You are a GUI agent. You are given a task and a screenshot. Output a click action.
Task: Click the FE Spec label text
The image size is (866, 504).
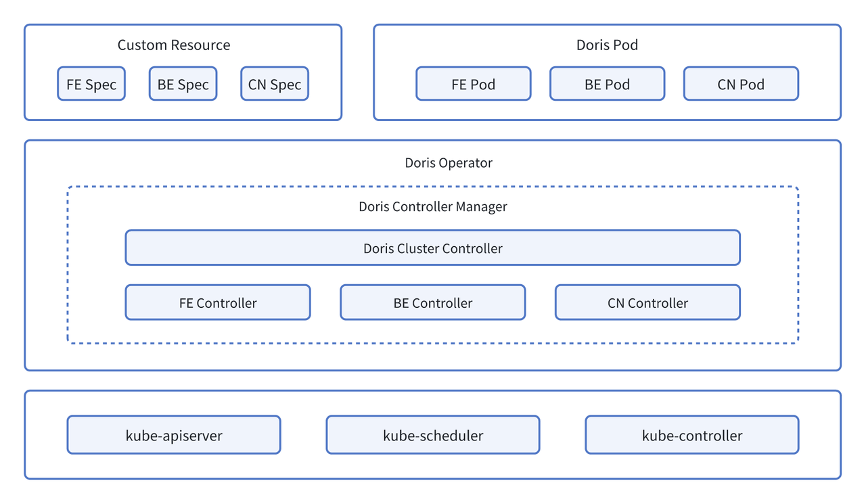pyautogui.click(x=91, y=85)
